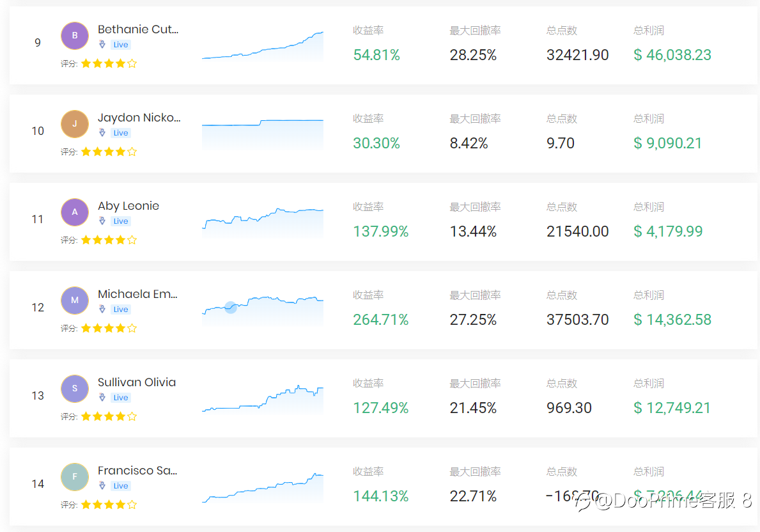Open Michaela Em... M avatar icon
The image size is (760, 532).
[75, 300]
